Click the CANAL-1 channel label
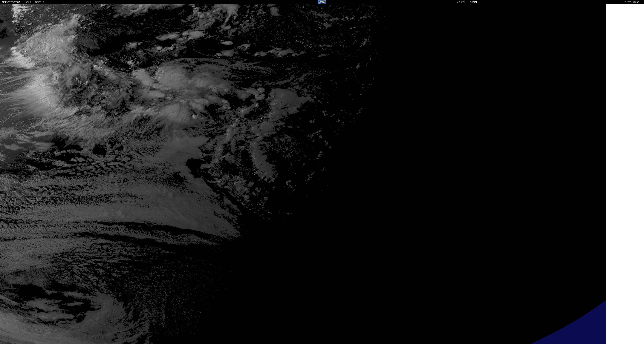This screenshot has height=344, width=644. [474, 2]
